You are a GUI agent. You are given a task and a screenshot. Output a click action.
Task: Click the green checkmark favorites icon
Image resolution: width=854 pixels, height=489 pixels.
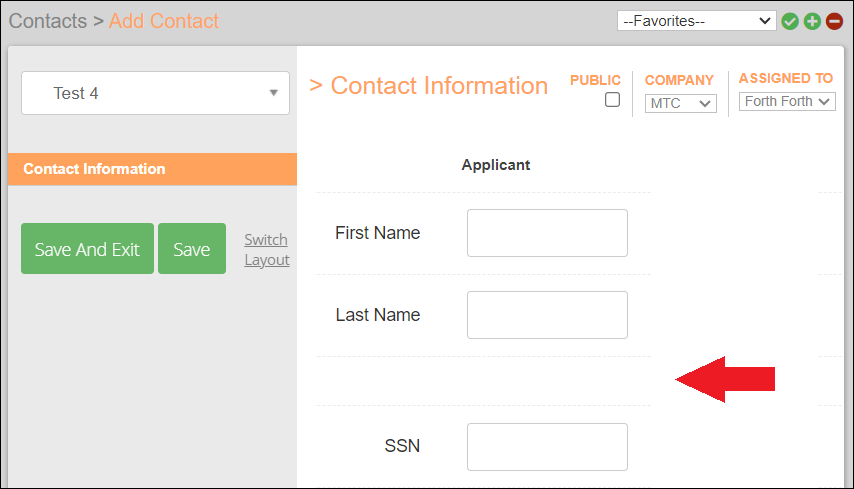(790, 21)
